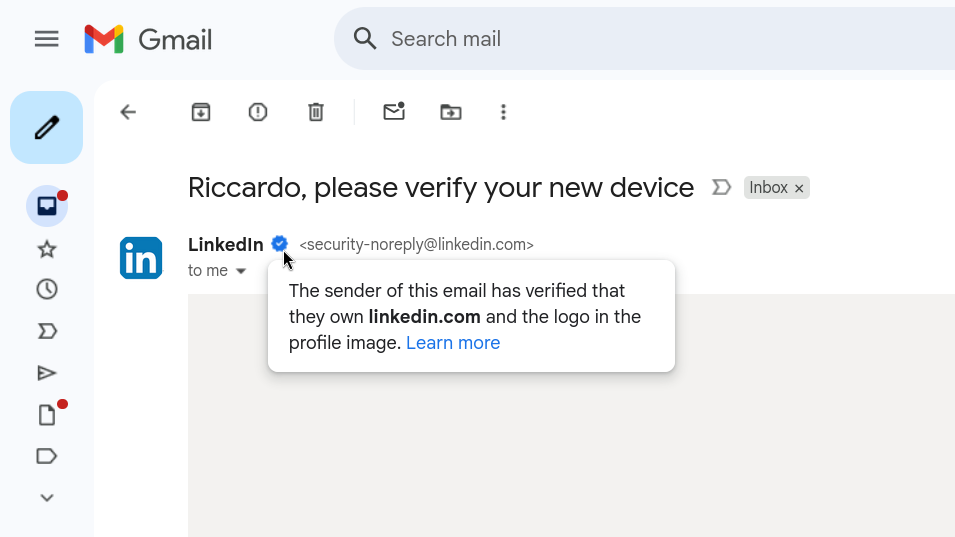This screenshot has width=955, height=537.
Task: Open the main menu hamburger icon
Action: point(46,40)
